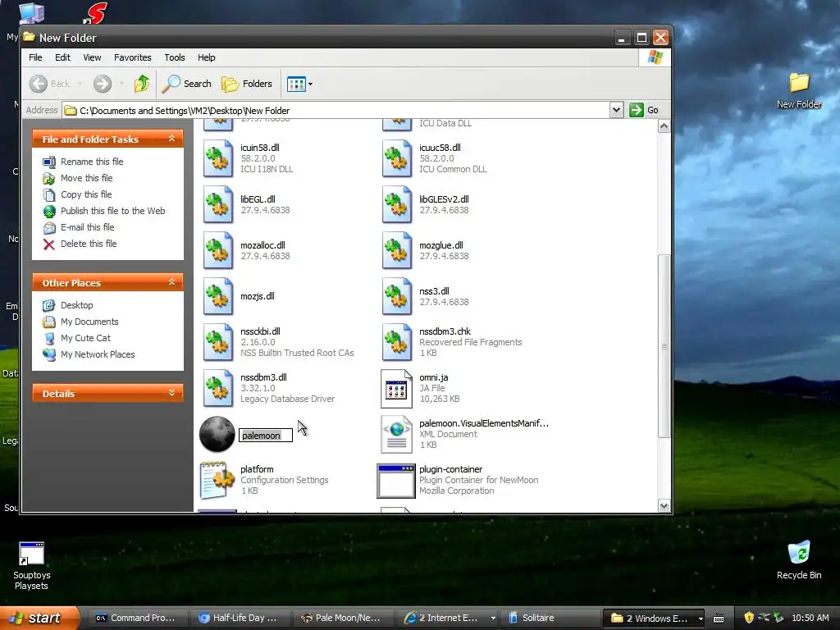The image size is (840, 630).
Task: Click the palemoon rename text box
Action: [266, 436]
